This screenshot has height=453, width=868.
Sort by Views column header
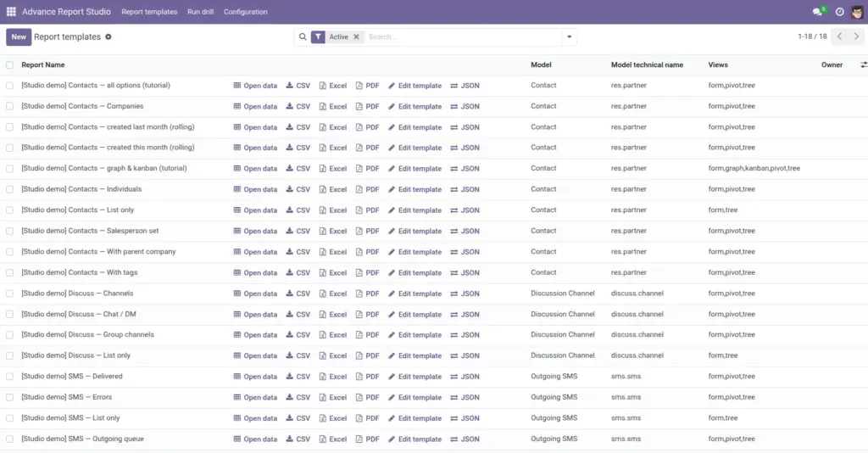(x=718, y=64)
